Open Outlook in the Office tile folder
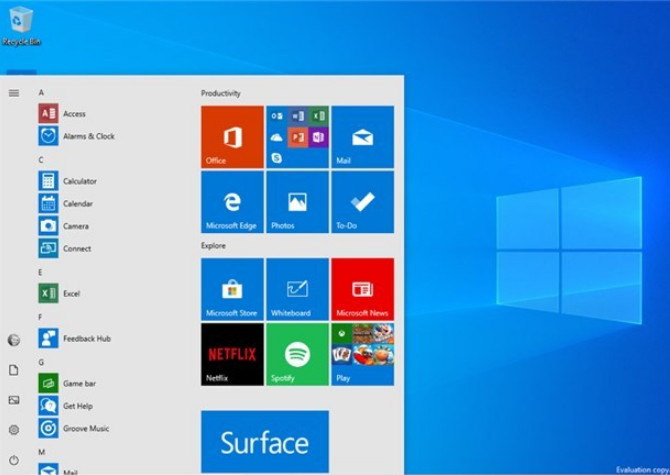The height and width of the screenshot is (475, 670). (x=277, y=116)
